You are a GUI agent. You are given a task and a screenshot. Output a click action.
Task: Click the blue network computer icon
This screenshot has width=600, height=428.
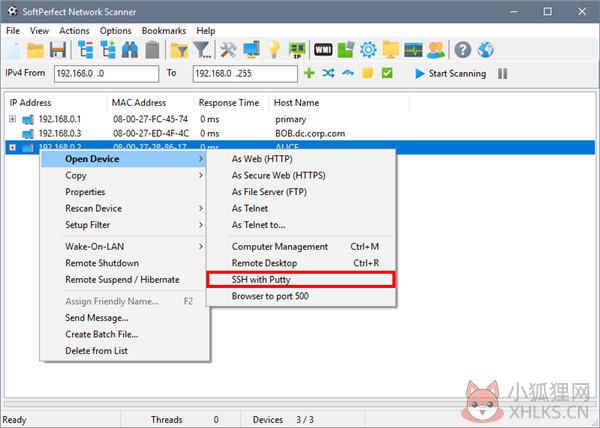click(x=251, y=50)
